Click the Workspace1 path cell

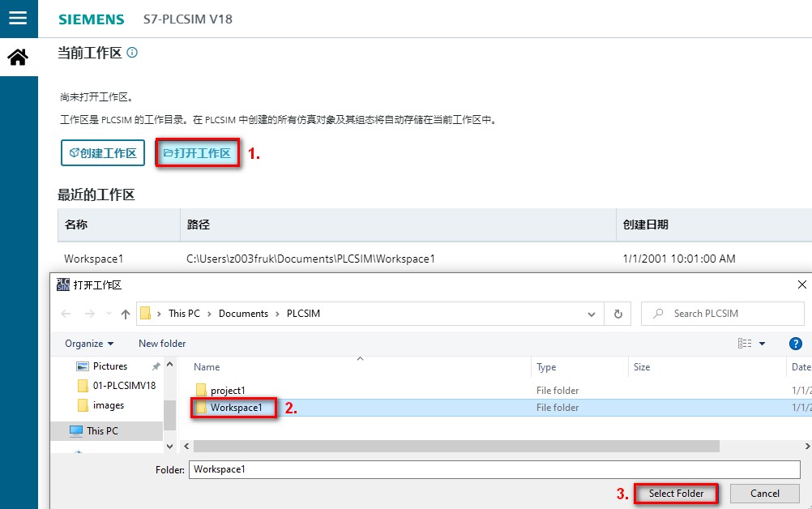coord(310,259)
